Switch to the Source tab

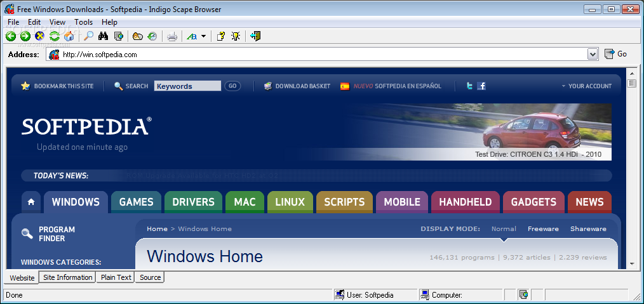(151, 277)
